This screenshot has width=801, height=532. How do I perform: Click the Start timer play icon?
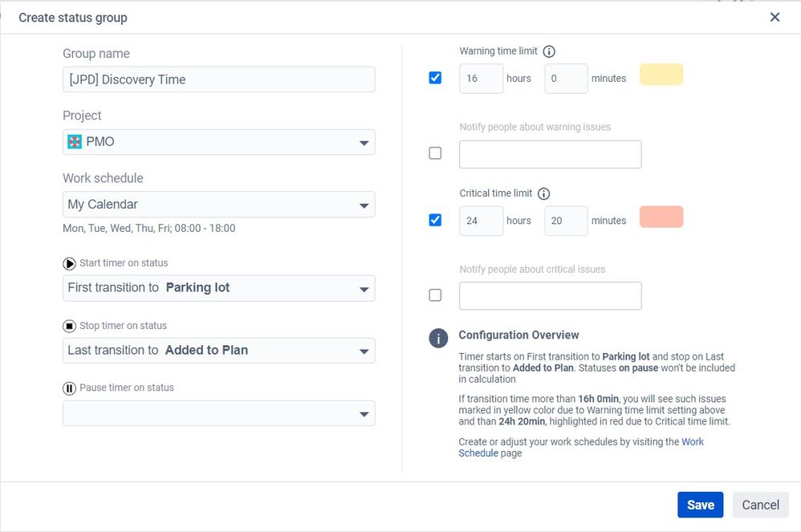pyautogui.click(x=70, y=263)
